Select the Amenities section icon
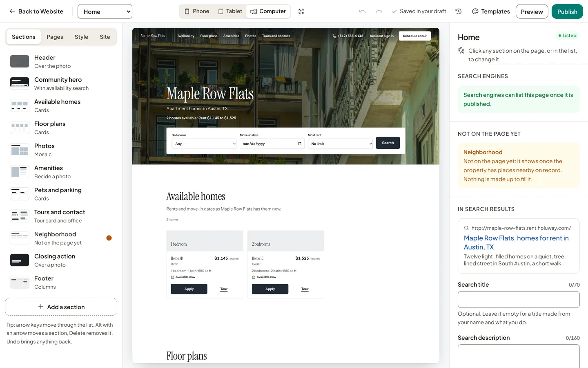588x368 pixels. [x=20, y=172]
